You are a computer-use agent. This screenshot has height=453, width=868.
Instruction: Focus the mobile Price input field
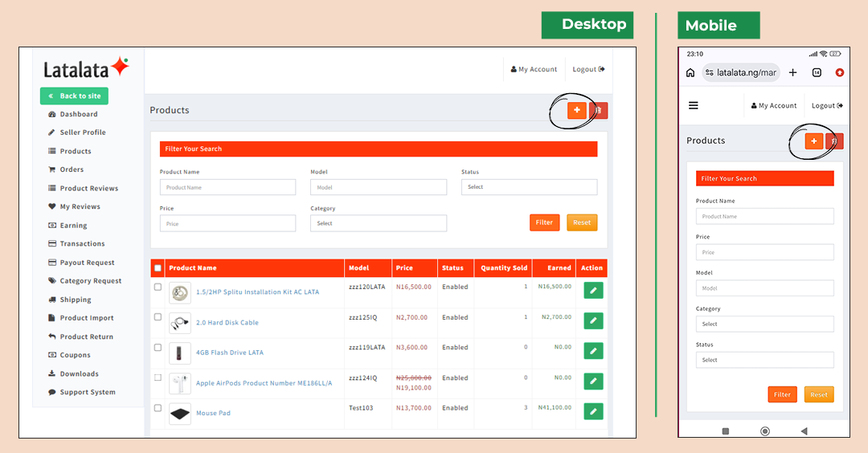(764, 252)
